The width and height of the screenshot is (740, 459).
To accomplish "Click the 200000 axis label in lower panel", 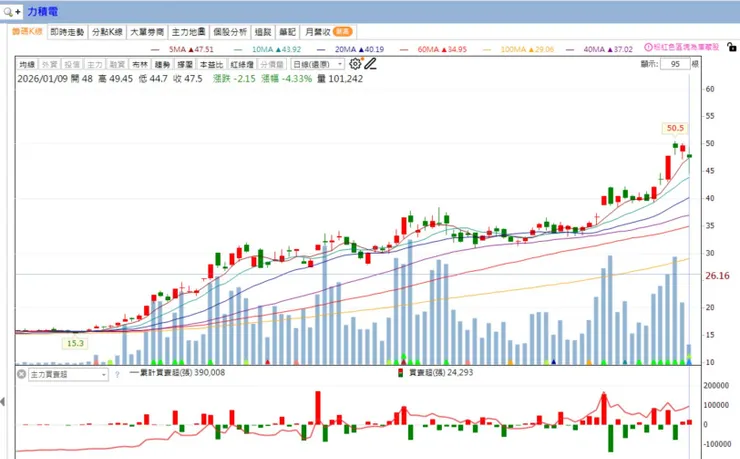I will coord(716,386).
